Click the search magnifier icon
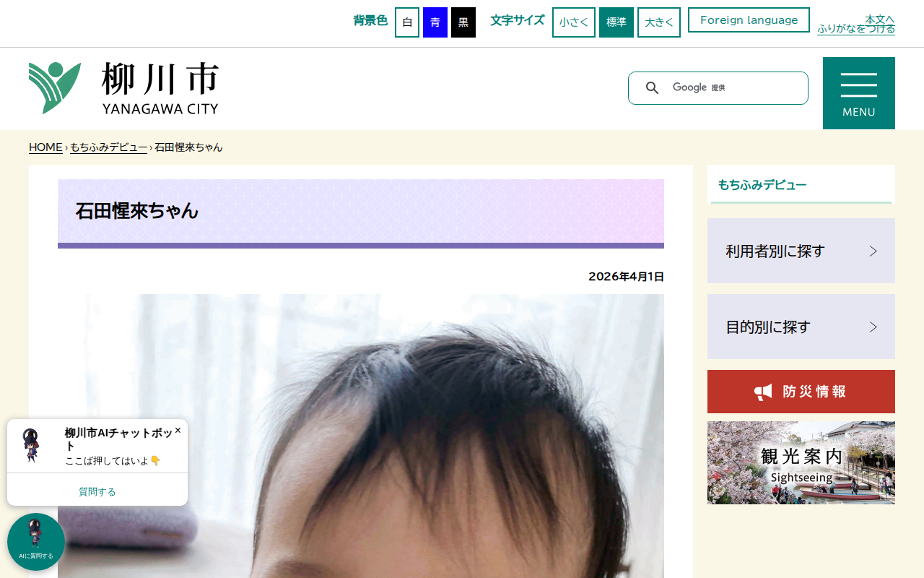Screen dimensions: 924x578 click(x=652, y=88)
